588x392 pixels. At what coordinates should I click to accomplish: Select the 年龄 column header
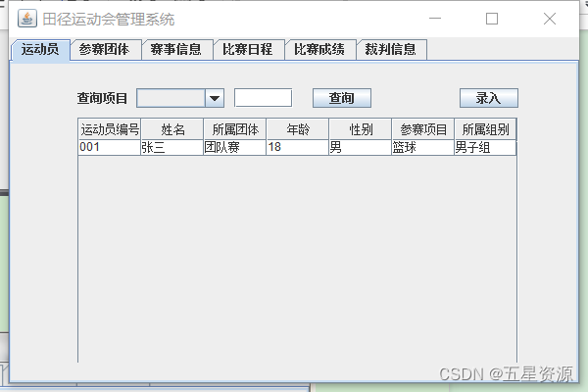point(297,129)
